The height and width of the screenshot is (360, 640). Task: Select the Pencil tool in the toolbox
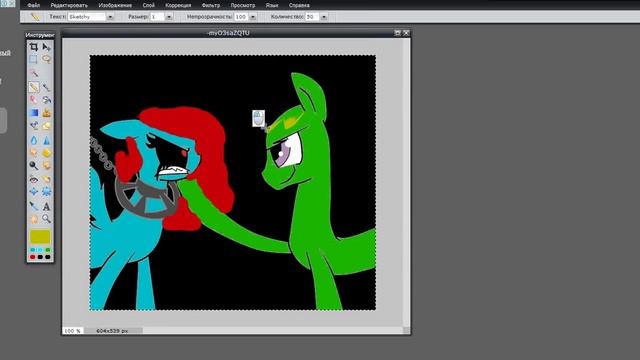pos(34,87)
